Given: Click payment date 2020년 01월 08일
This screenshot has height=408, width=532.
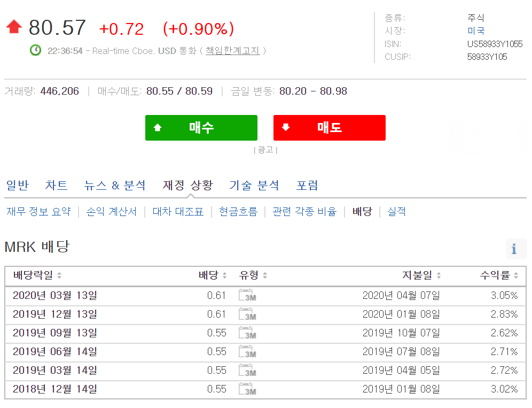Looking at the screenshot, I should (401, 314).
